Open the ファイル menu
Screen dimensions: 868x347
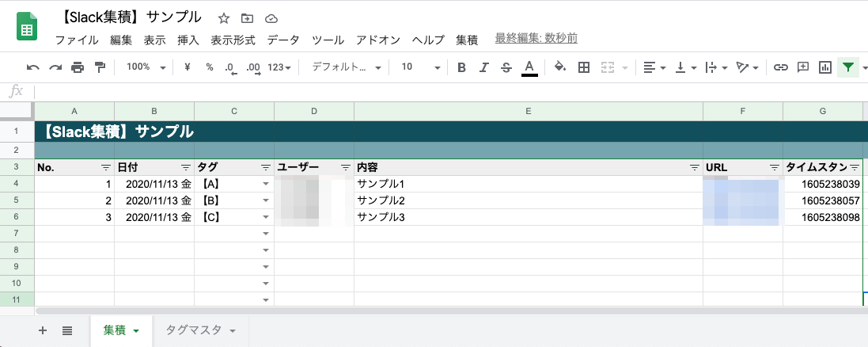[77, 40]
